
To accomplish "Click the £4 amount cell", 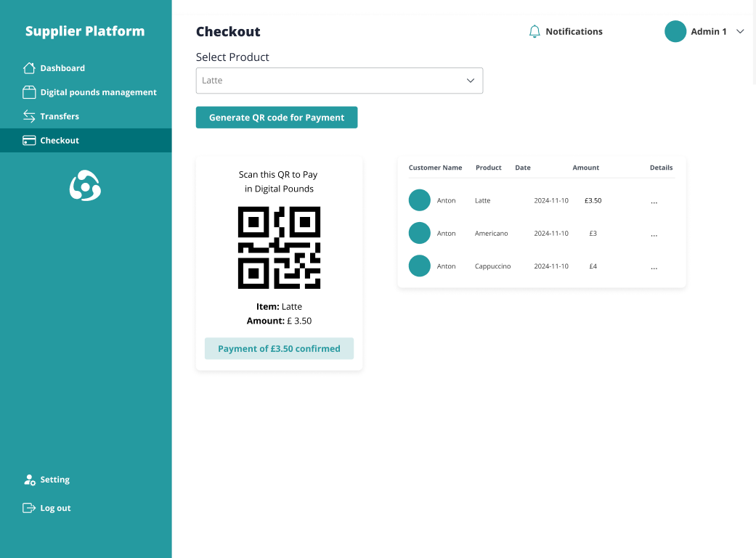I will [x=593, y=266].
